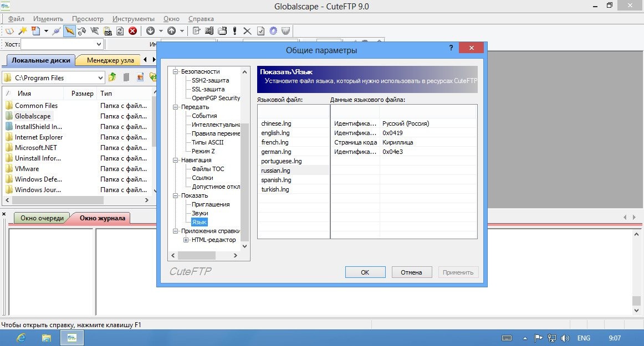Click the Download down-arrow toolbar icon

tap(150, 31)
